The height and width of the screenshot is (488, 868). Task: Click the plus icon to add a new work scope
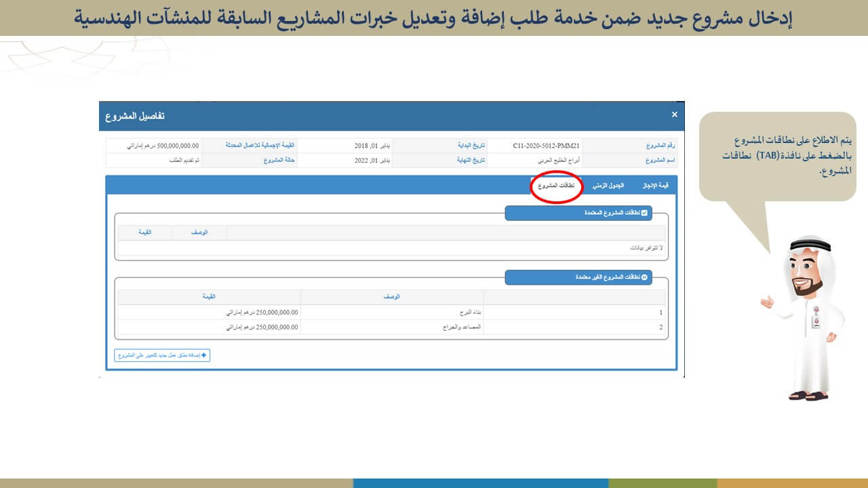pyautogui.click(x=204, y=355)
